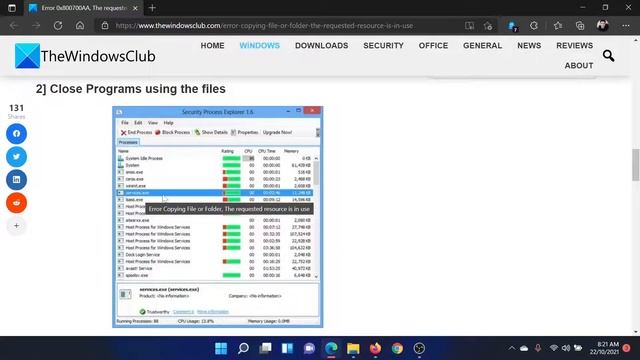This screenshot has width=640, height=360.
Task: Show hidden tray icons chevron
Action: coord(511,348)
